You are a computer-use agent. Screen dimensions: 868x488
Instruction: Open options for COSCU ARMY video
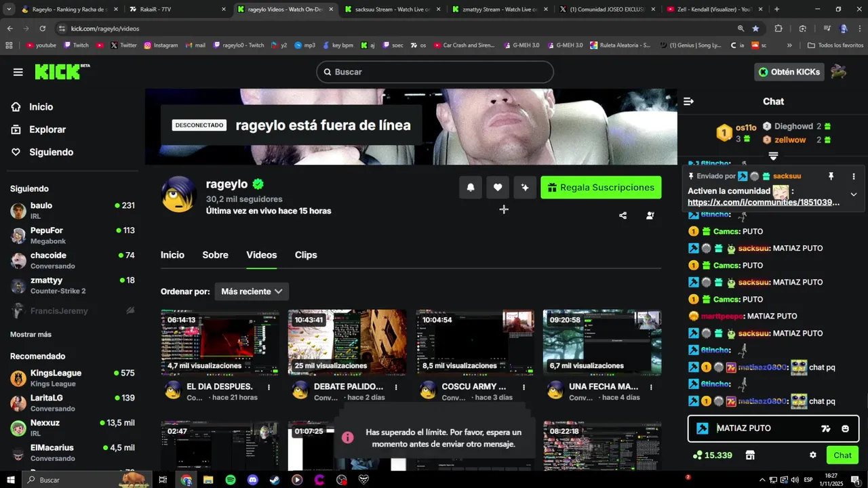(x=524, y=387)
